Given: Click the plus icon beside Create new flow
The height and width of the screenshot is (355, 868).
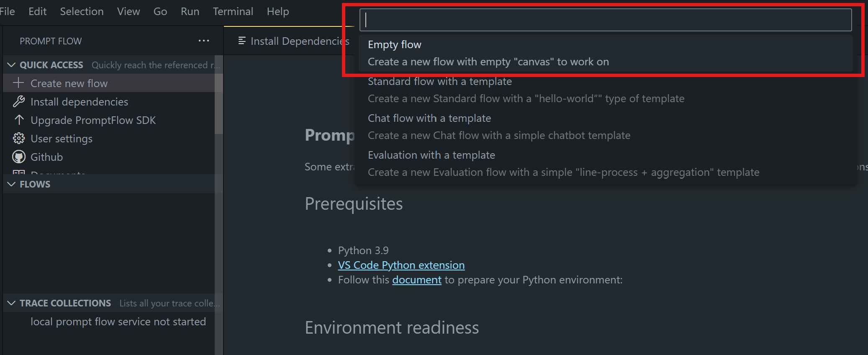Looking at the screenshot, I should [18, 83].
